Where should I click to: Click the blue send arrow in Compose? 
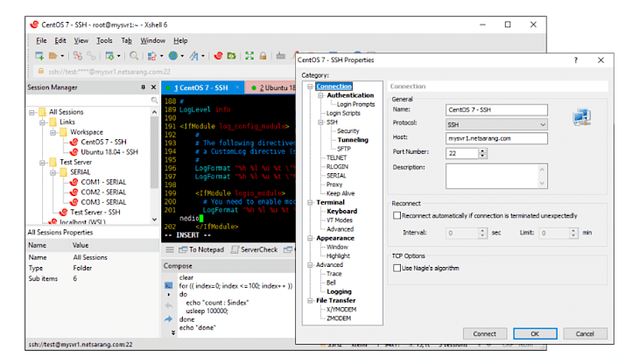(168, 319)
